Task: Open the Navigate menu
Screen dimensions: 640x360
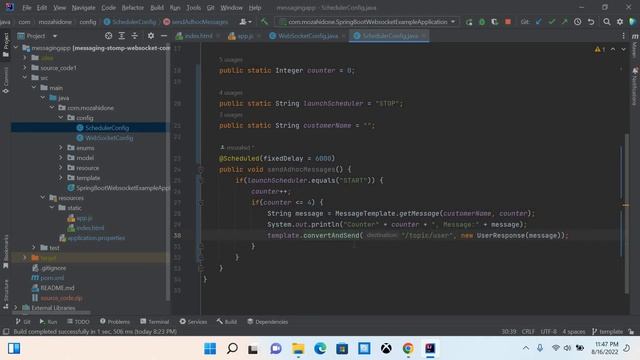Action: pyautogui.click(x=83, y=8)
